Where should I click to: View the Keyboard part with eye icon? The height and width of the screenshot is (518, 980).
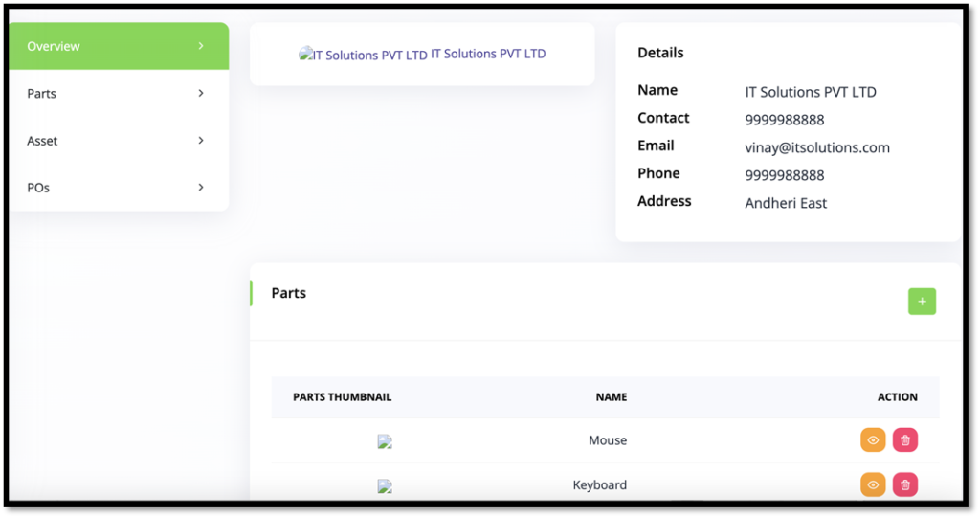point(873,484)
